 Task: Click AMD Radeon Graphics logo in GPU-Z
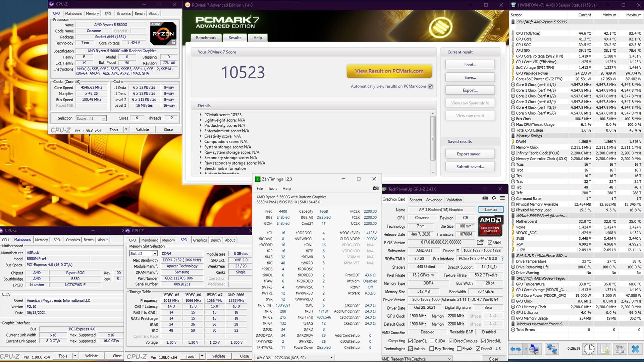pos(490,226)
